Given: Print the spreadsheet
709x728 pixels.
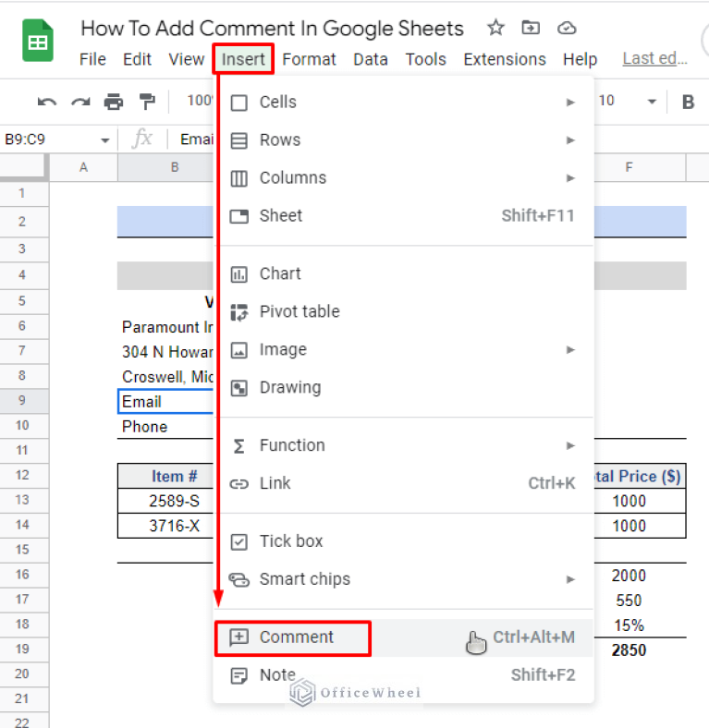Looking at the screenshot, I should 114,102.
